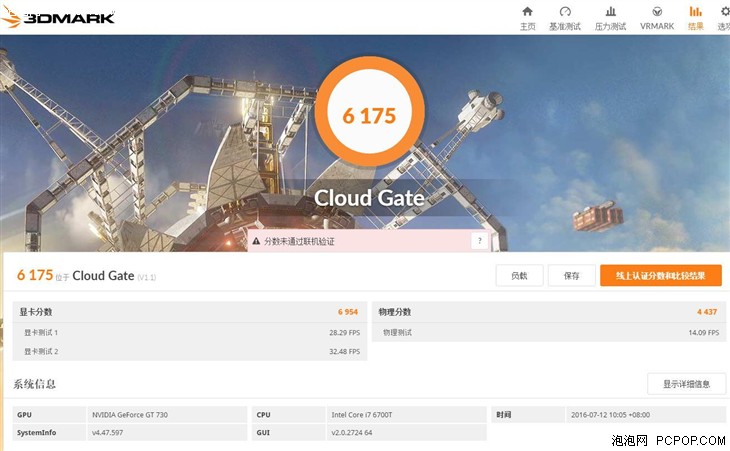Click the v2.0.2724 64 GUI version
Image resolution: width=730 pixels, height=451 pixels.
(x=351, y=432)
